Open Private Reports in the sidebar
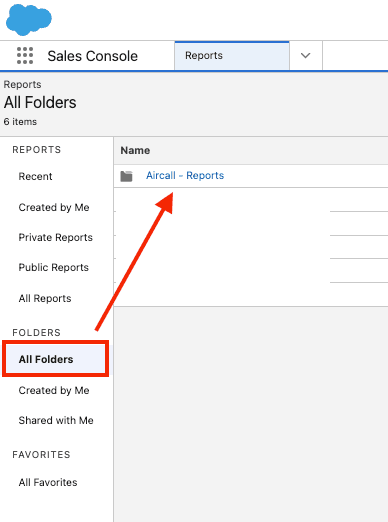This screenshot has width=388, height=522. (56, 237)
